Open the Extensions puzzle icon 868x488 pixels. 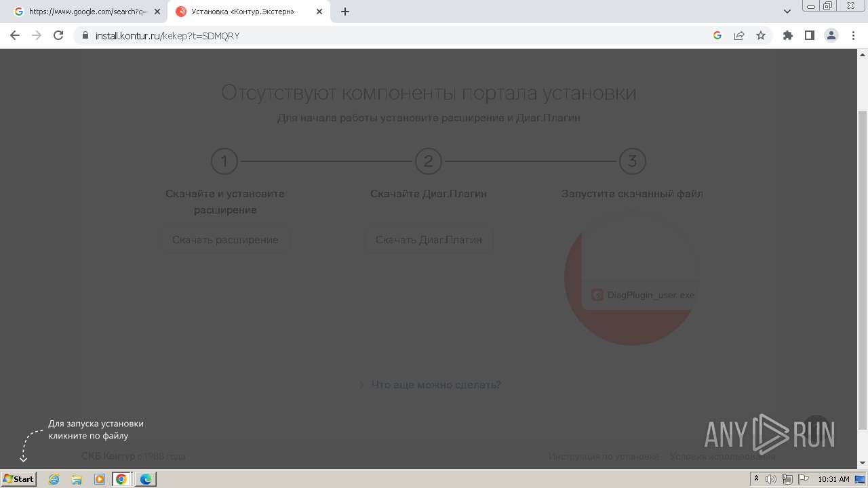pos(788,35)
